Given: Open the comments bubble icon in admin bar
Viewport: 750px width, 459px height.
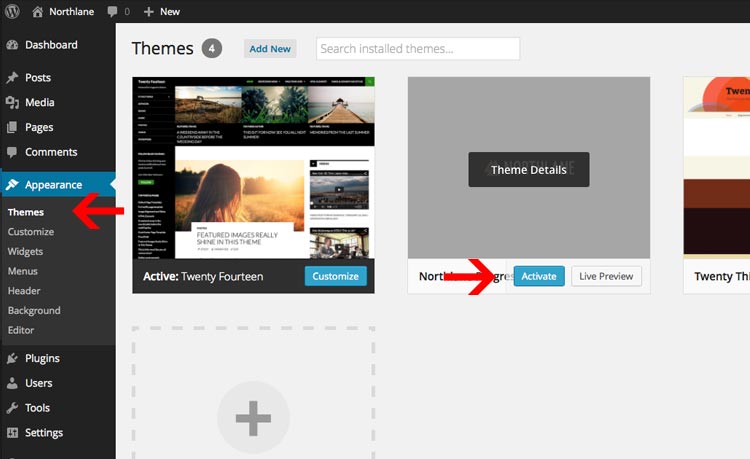Looking at the screenshot, I should click(x=112, y=11).
